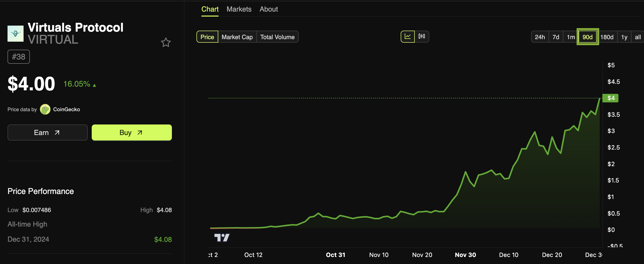Open the About tab
Image resolution: width=644 pixels, height=264 pixels.
(x=268, y=9)
